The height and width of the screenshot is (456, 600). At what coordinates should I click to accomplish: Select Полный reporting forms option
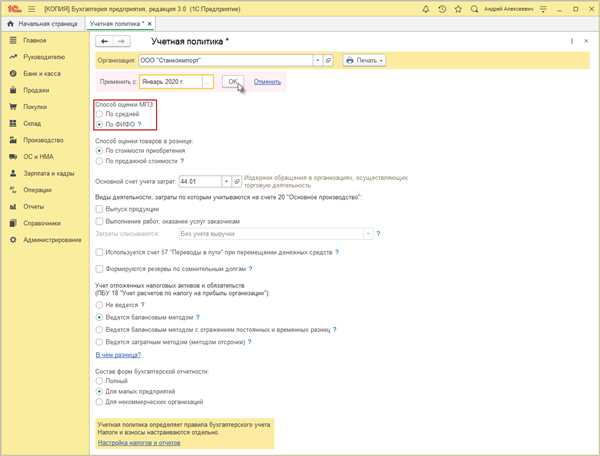(99, 381)
